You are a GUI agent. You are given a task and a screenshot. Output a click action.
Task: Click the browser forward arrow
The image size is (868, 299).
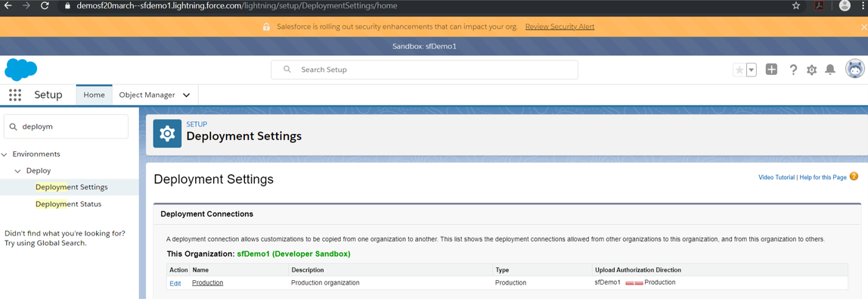pos(26,5)
